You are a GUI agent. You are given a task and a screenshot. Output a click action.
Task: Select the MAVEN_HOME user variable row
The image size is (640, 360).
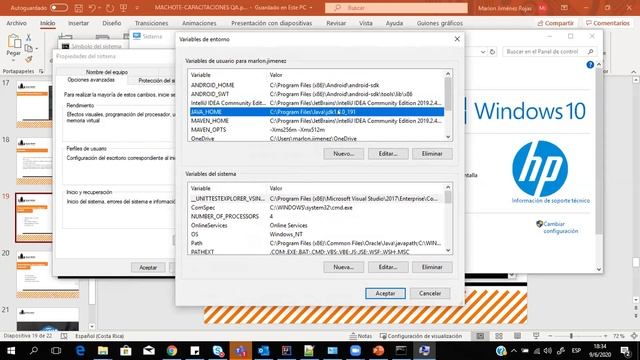(317, 121)
